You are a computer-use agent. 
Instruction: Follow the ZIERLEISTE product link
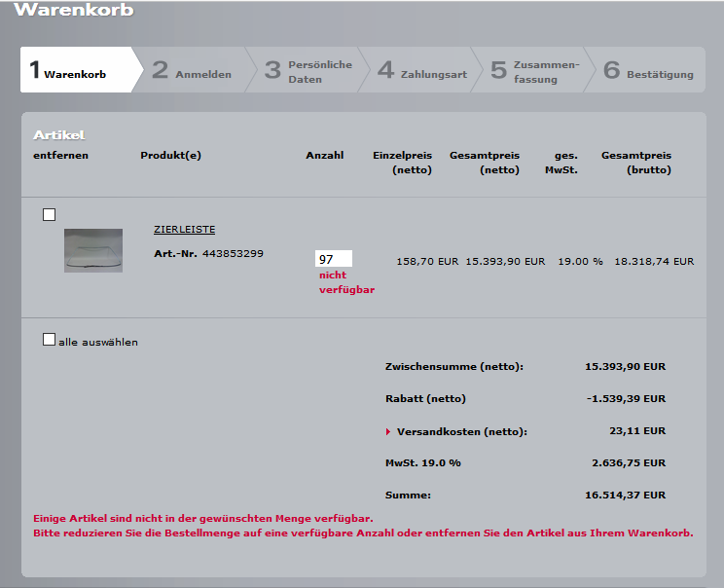pyautogui.click(x=184, y=230)
